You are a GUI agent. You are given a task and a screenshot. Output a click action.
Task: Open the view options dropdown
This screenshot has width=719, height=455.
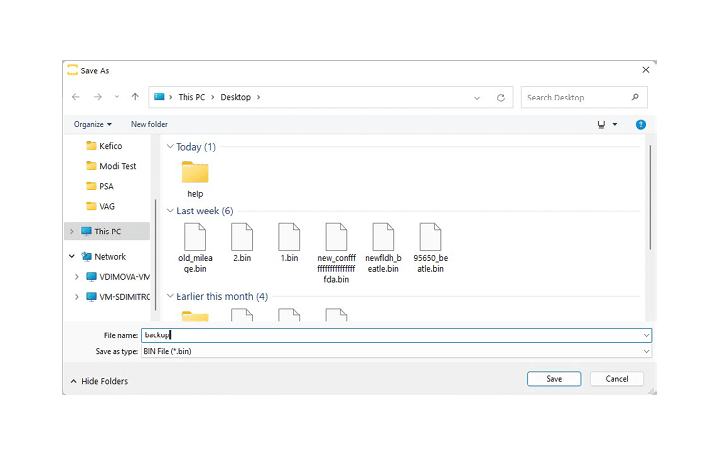tap(614, 125)
